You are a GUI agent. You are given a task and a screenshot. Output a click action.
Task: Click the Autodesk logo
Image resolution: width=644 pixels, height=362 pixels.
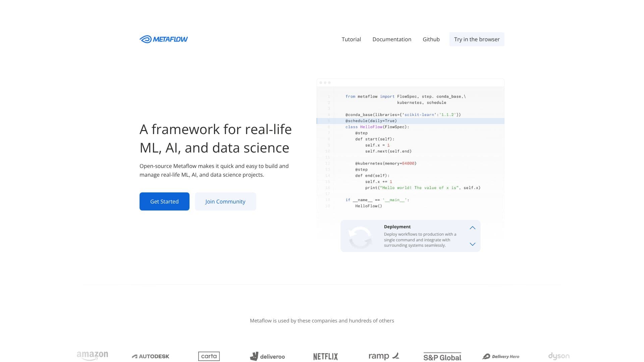[x=151, y=356]
